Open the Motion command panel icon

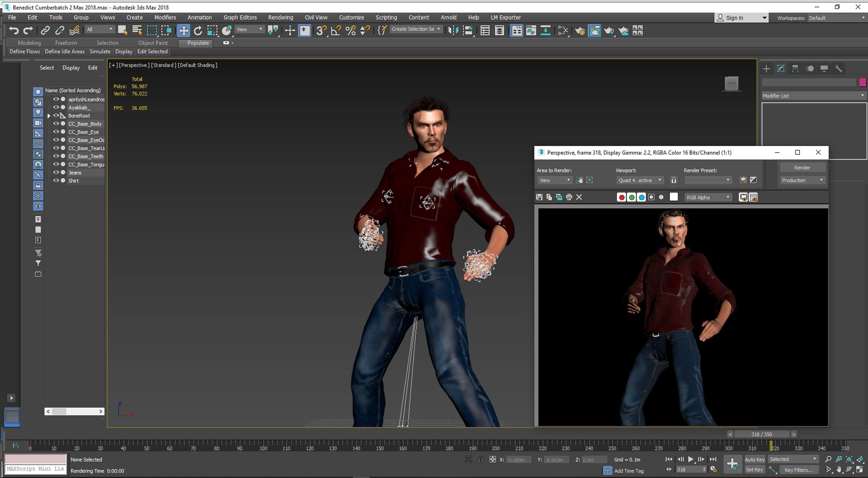pos(810,69)
